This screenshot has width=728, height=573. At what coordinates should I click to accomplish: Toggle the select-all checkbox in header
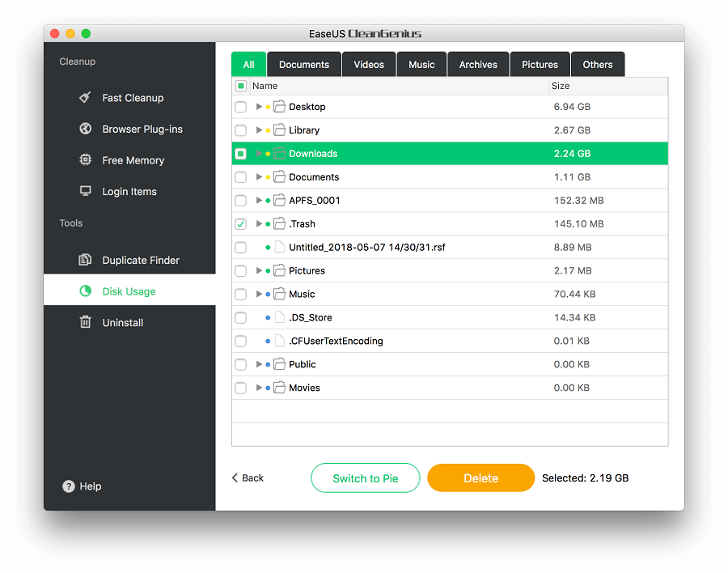240,86
